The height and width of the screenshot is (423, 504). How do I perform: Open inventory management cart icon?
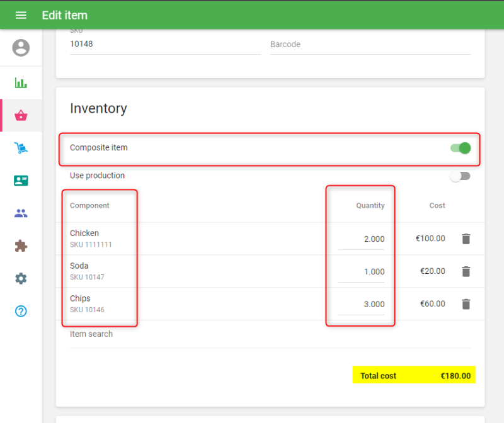click(21, 148)
